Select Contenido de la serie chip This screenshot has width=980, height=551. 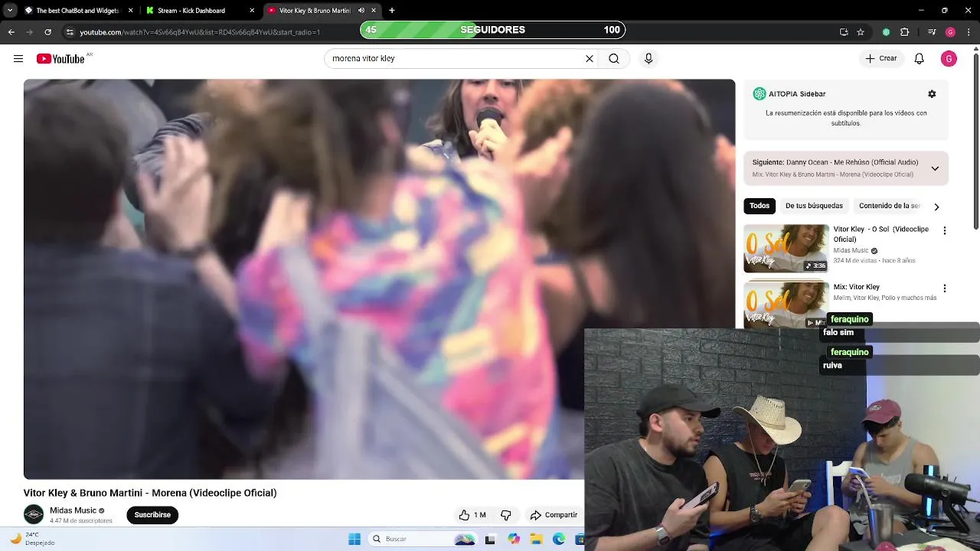pyautogui.click(x=890, y=206)
